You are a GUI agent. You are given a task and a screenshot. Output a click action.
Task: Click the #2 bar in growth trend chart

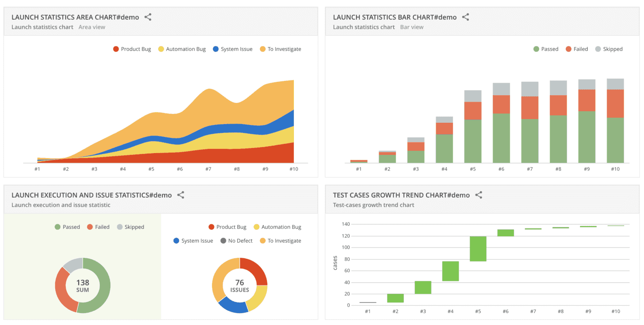(x=395, y=298)
